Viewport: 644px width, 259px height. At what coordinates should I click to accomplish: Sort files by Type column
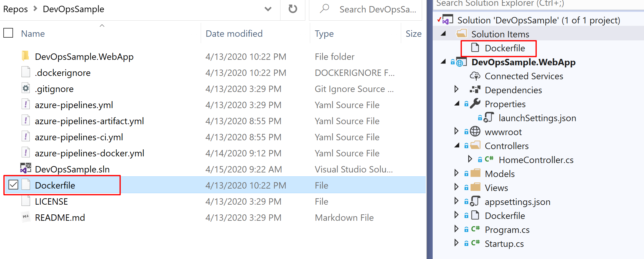pyautogui.click(x=324, y=34)
